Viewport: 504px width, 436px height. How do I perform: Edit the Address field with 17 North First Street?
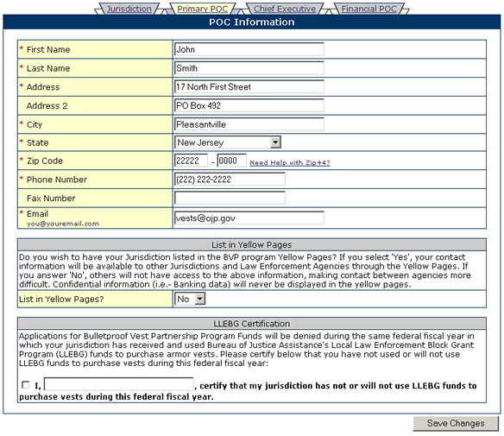click(249, 86)
